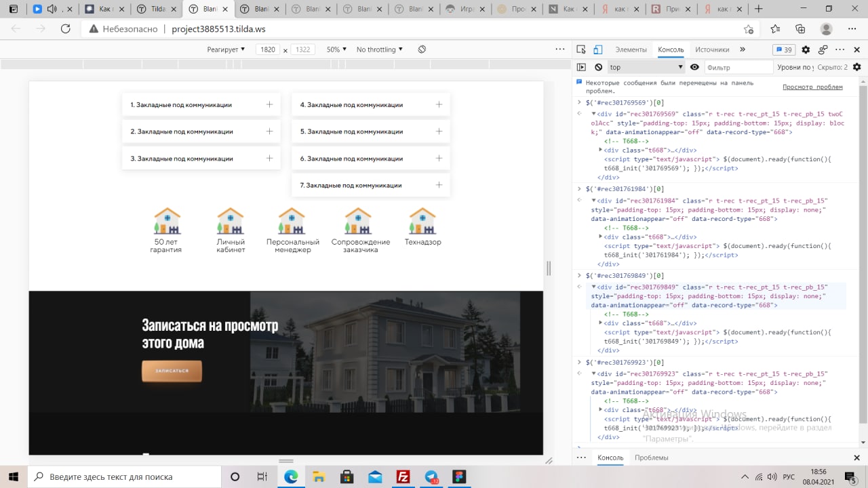
Task: Toggle the console sidebar icon
Action: click(x=581, y=67)
